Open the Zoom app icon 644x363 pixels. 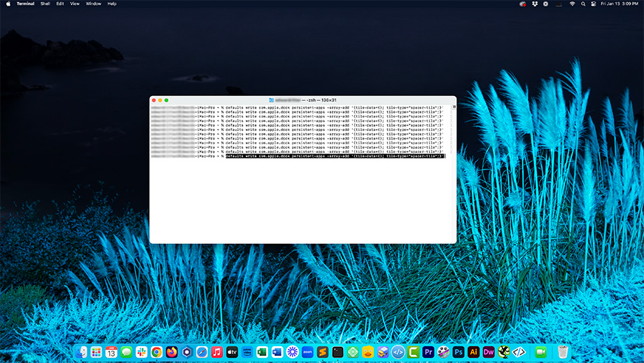tap(307, 352)
